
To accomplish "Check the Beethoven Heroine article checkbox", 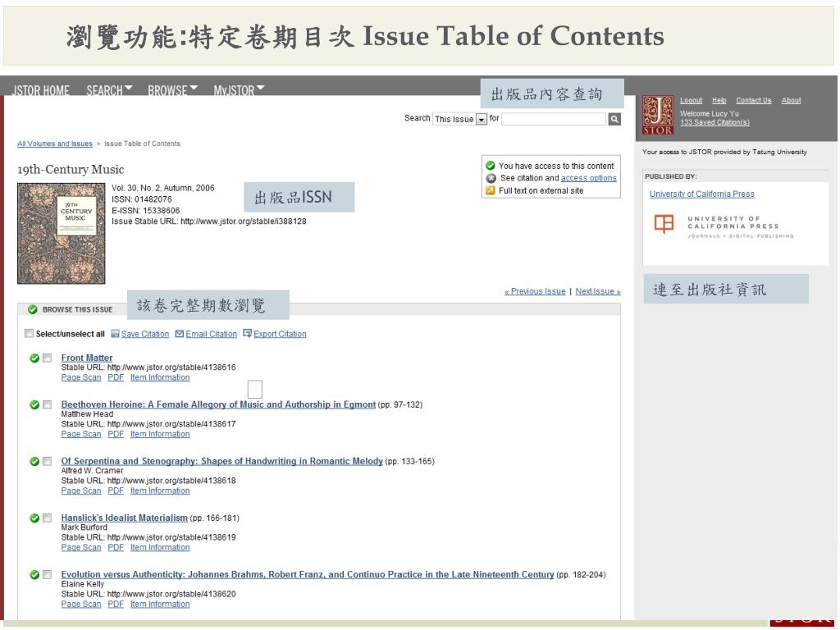I will (x=47, y=404).
